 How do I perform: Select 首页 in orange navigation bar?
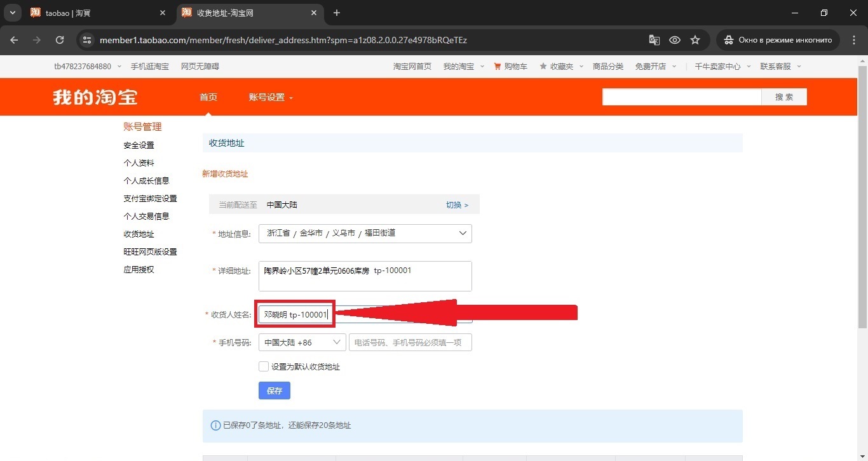[x=208, y=97]
